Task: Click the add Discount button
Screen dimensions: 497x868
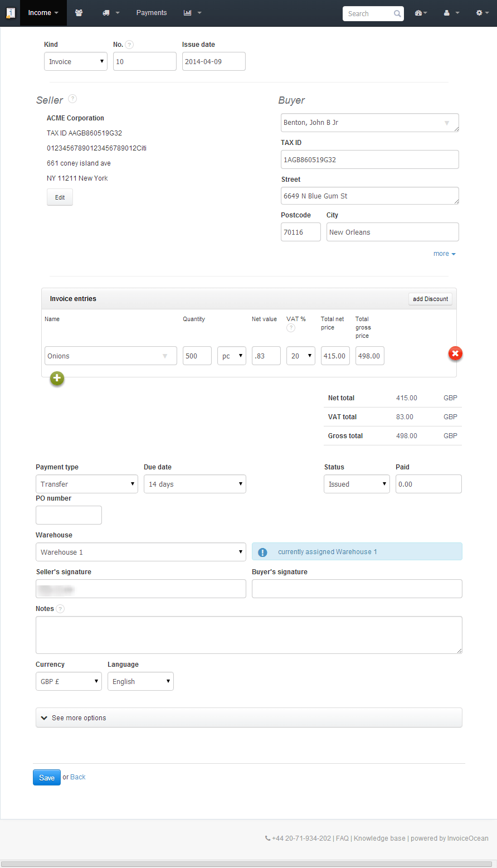Action: (x=430, y=299)
